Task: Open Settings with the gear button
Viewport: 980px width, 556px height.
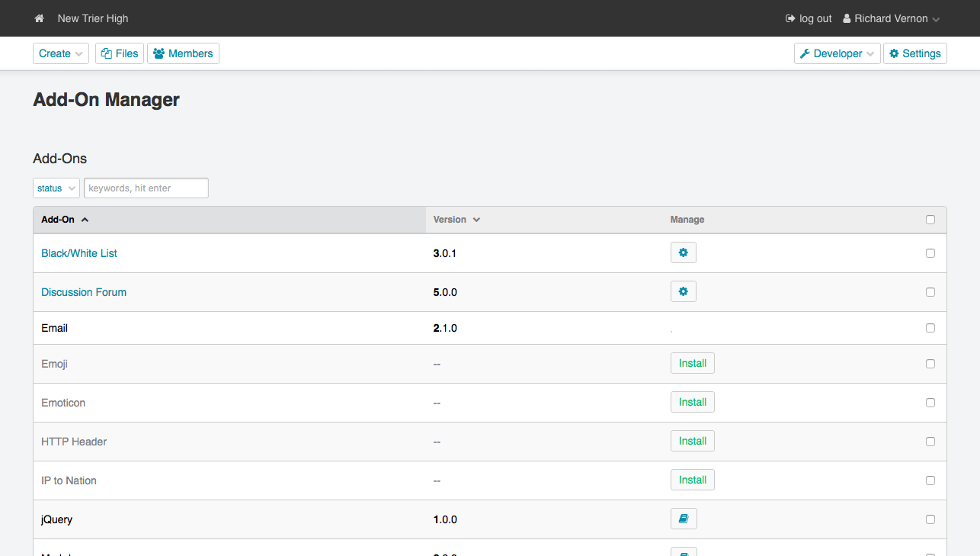Action: coord(914,53)
